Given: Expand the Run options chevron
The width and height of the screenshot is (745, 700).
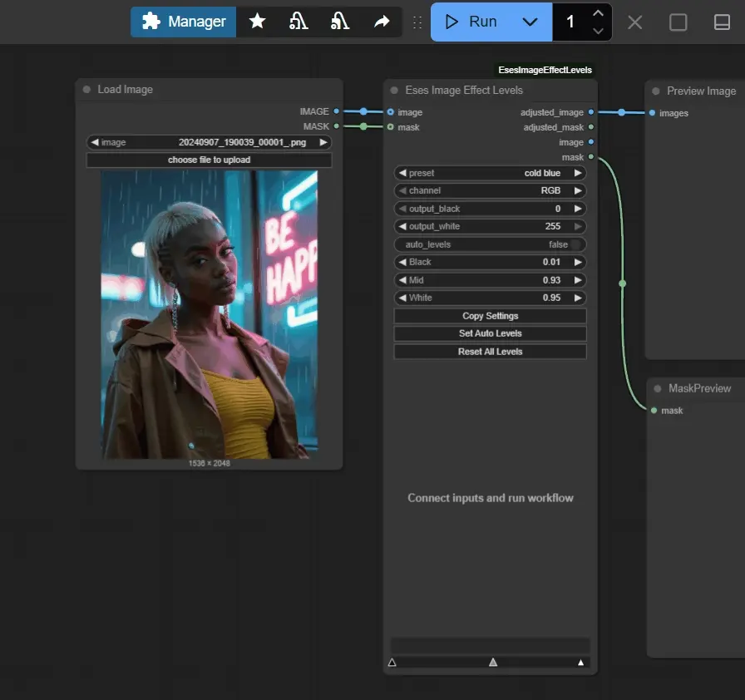Looking at the screenshot, I should 530,22.
